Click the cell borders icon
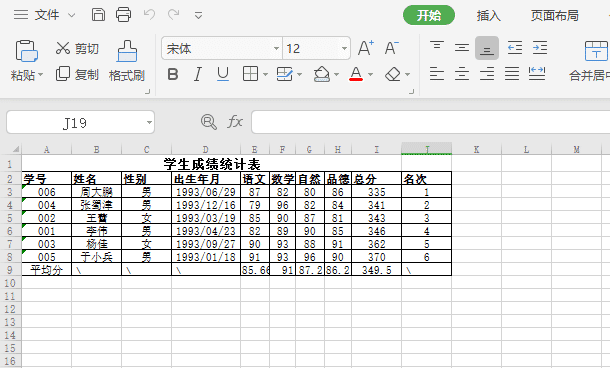This screenshot has height=368, width=610. [250, 74]
